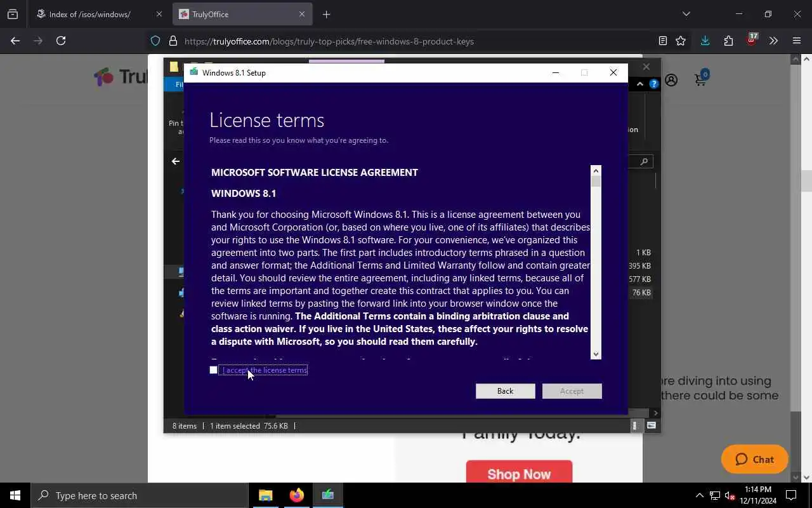812x508 pixels.
Task: Click network tray icon
Action: pos(715,495)
